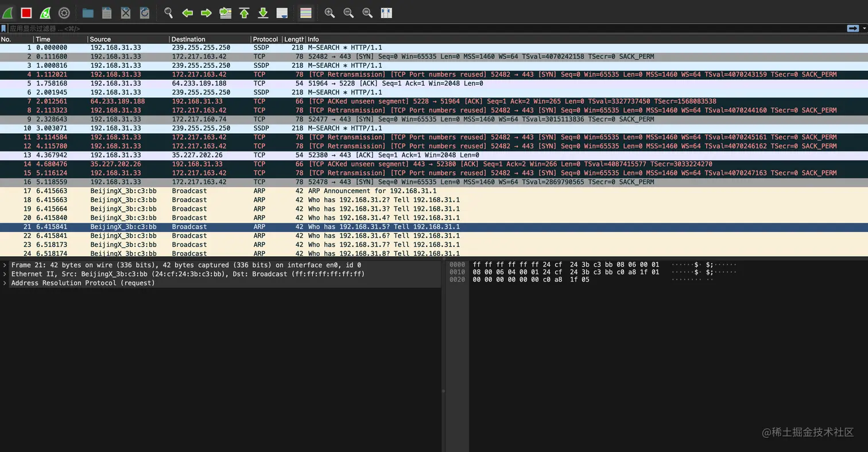The width and height of the screenshot is (868, 452).
Task: Open the Find packet magnifier
Action: (x=168, y=13)
